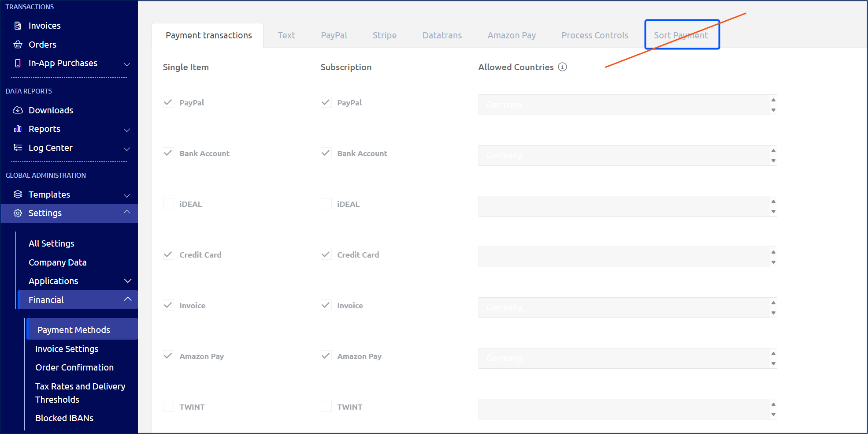Open Credit Card allowed countries field
The width and height of the screenshot is (868, 434).
point(627,257)
